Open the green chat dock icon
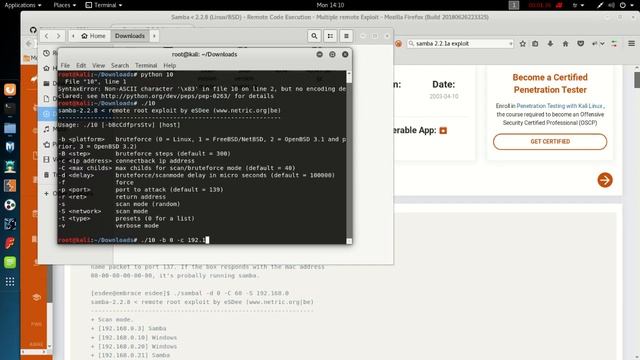The width and height of the screenshot is (640, 360). pyautogui.click(x=10, y=262)
